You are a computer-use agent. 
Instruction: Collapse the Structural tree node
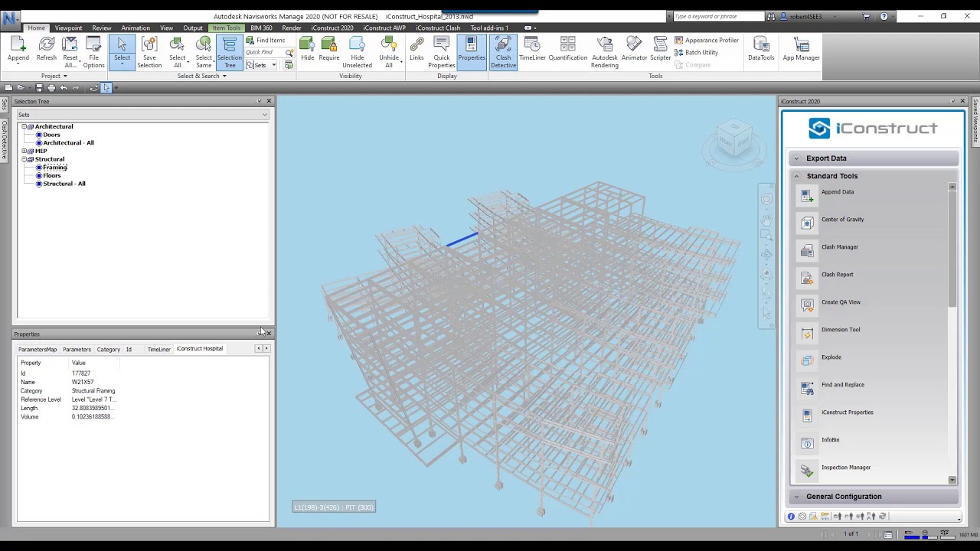point(24,159)
